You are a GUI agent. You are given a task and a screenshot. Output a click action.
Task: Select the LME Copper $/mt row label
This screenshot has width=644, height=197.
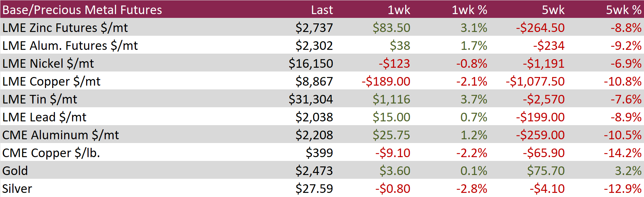[x=51, y=81]
